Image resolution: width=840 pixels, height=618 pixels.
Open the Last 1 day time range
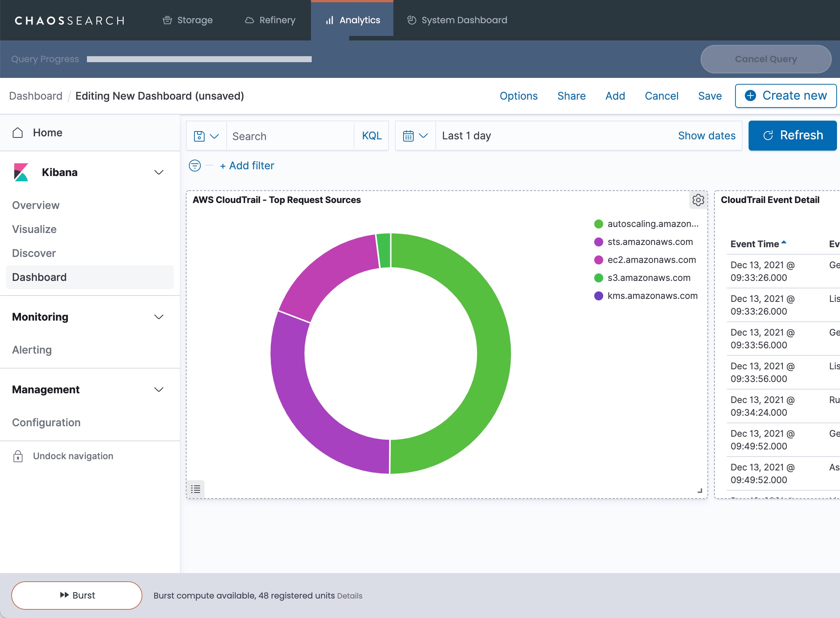click(466, 136)
